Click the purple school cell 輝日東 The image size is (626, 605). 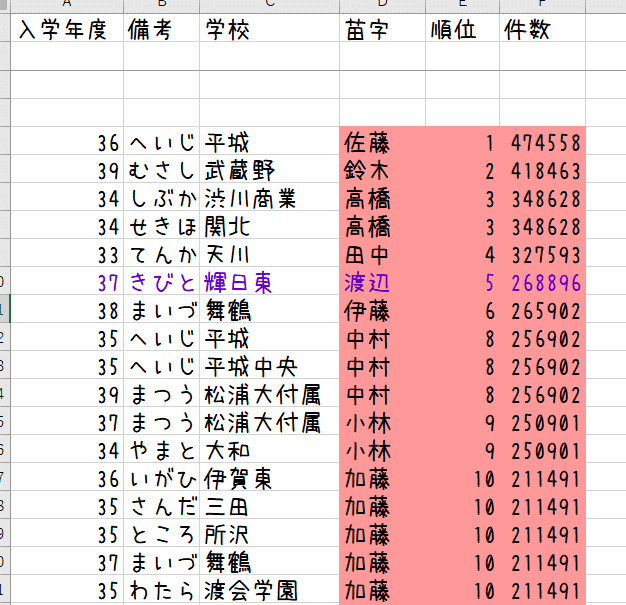pos(269,281)
